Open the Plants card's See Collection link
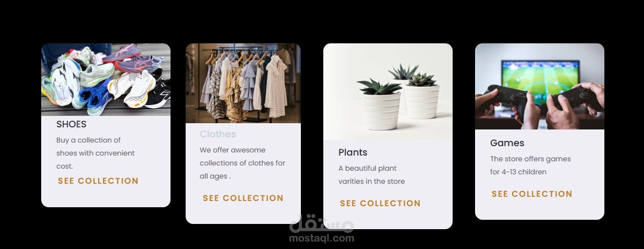Image resolution: width=644 pixels, height=249 pixels. [380, 204]
